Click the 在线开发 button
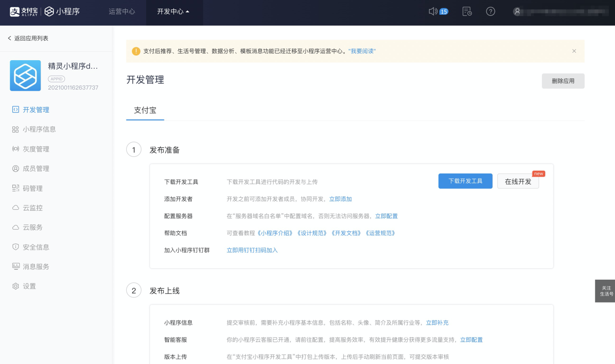The image size is (615, 364). click(518, 181)
